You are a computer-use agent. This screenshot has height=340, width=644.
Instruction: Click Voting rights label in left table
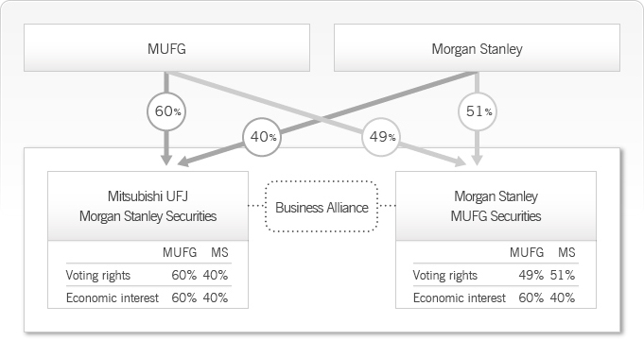98,275
